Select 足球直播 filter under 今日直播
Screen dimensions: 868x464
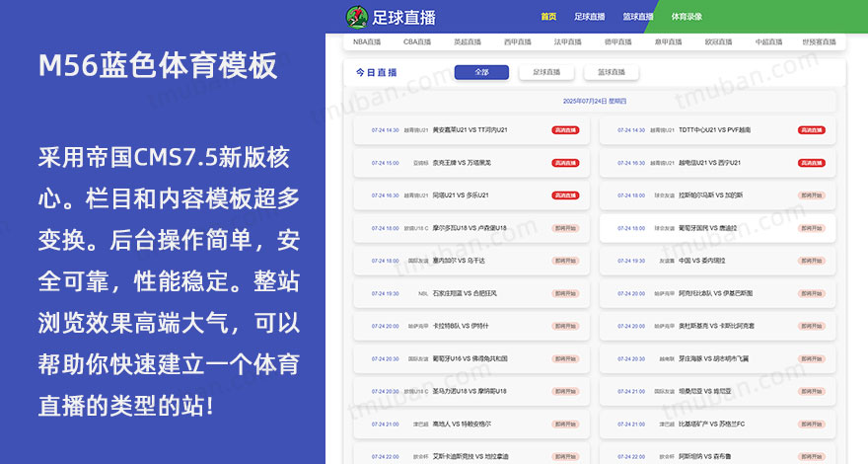(x=546, y=72)
